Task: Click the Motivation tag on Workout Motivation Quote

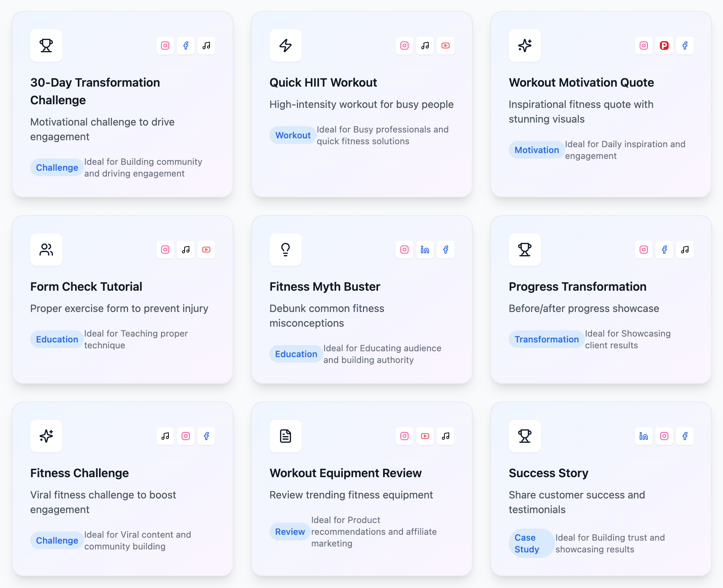Action: click(x=536, y=150)
